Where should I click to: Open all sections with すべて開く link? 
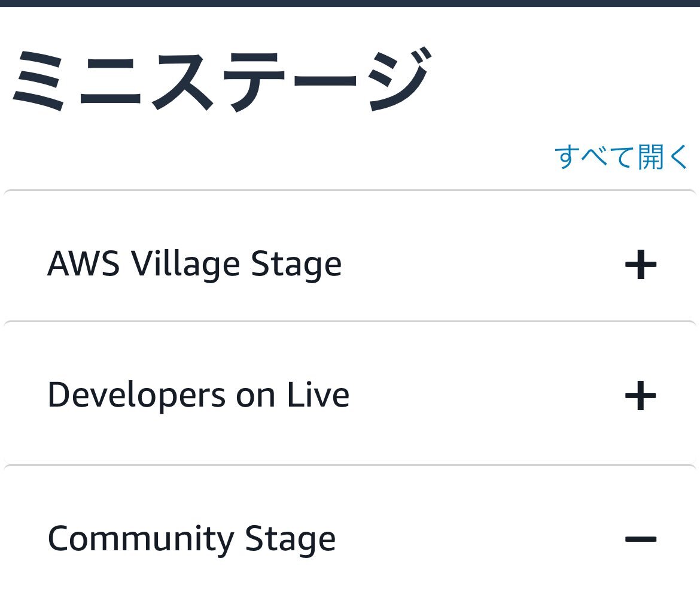(622, 157)
